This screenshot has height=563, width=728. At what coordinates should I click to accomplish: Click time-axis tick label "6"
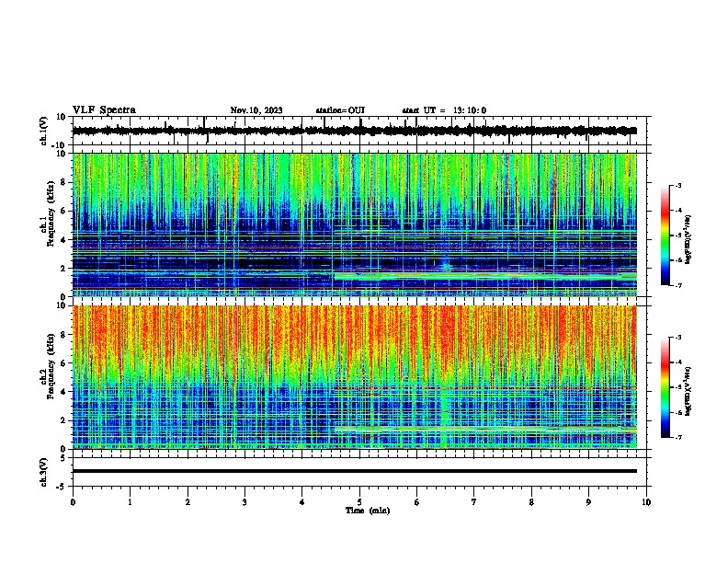click(x=417, y=502)
